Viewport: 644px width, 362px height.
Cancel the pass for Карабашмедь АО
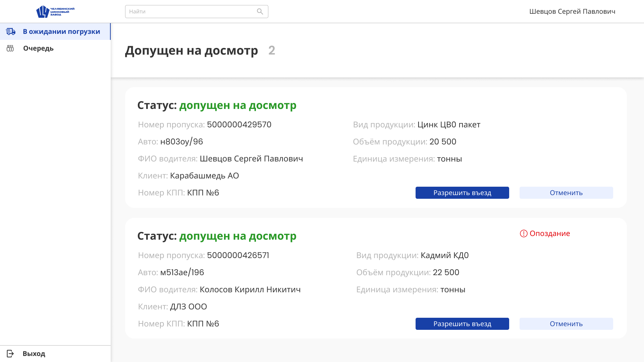(566, 192)
